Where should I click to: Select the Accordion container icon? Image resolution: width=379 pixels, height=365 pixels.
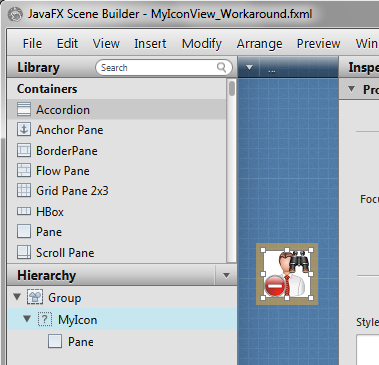point(24,109)
